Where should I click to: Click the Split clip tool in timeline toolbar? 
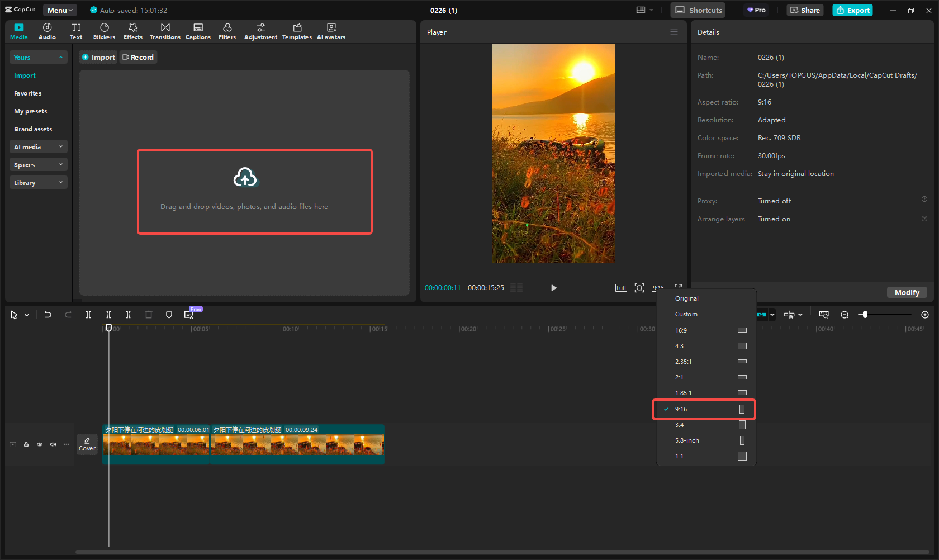click(x=88, y=315)
